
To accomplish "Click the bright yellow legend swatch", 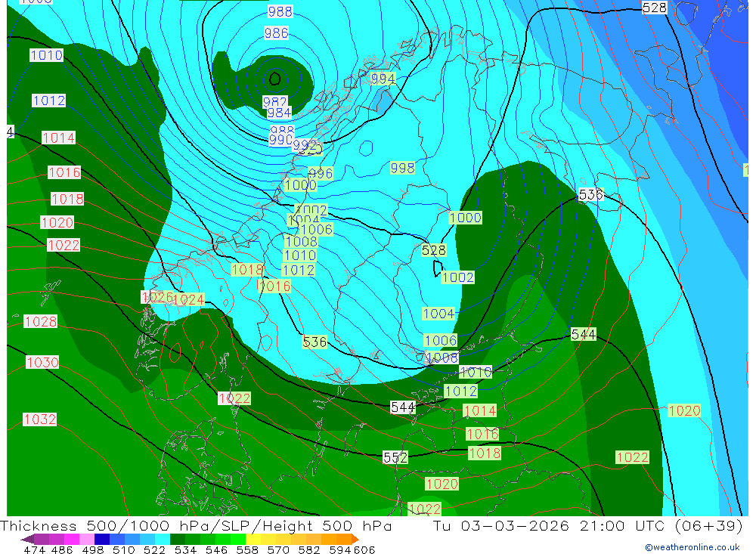I will point(253,539).
